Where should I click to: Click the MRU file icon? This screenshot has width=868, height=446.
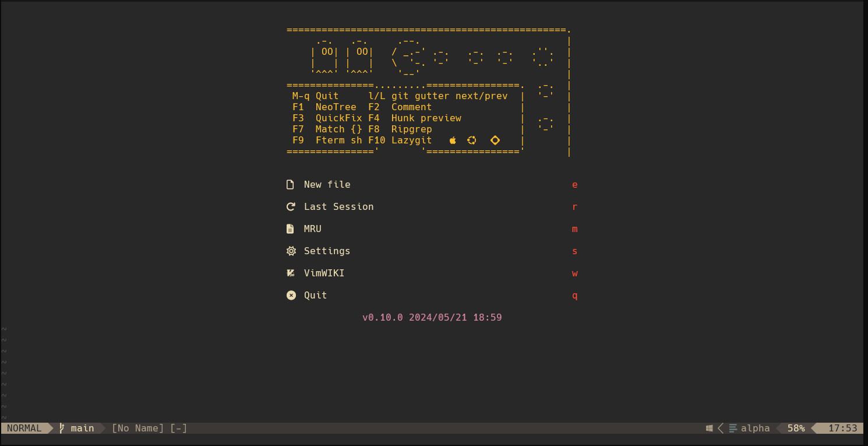point(290,229)
